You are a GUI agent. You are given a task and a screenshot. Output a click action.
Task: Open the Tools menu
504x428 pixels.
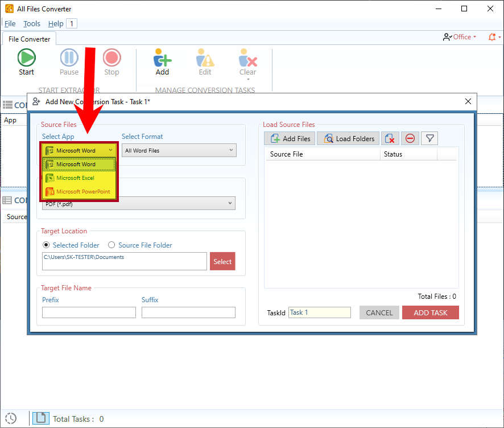(32, 23)
